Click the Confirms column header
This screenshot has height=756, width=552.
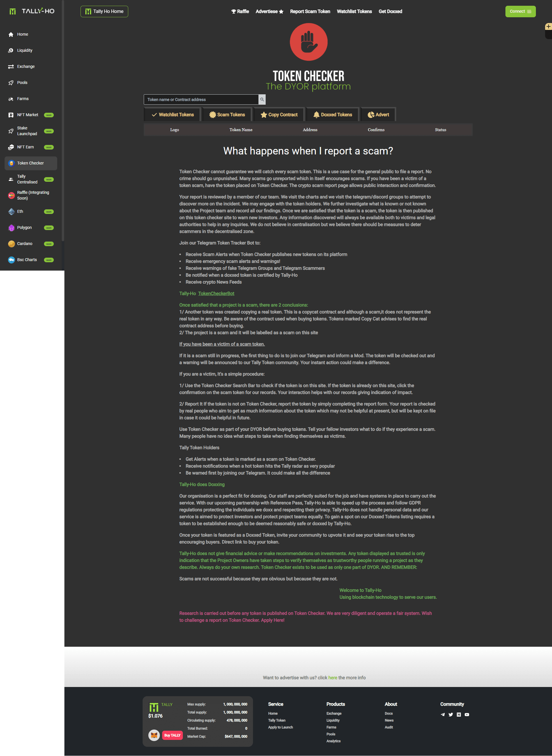[x=376, y=130]
